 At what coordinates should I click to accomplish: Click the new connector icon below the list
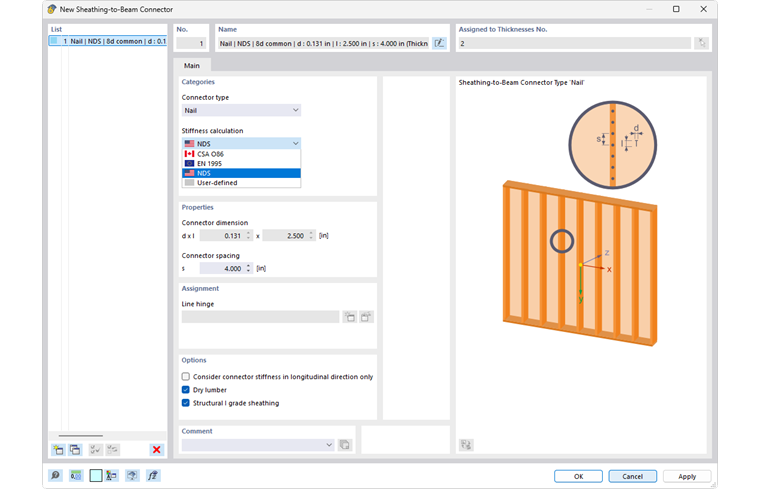click(x=58, y=450)
